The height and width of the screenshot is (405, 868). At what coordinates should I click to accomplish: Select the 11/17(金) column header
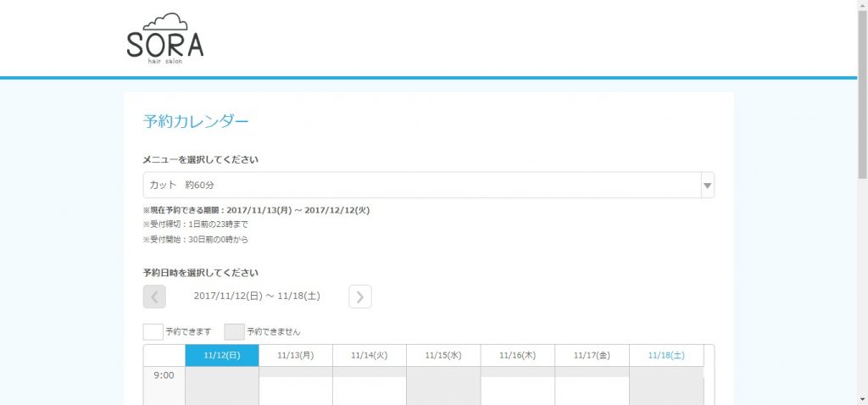click(x=592, y=355)
